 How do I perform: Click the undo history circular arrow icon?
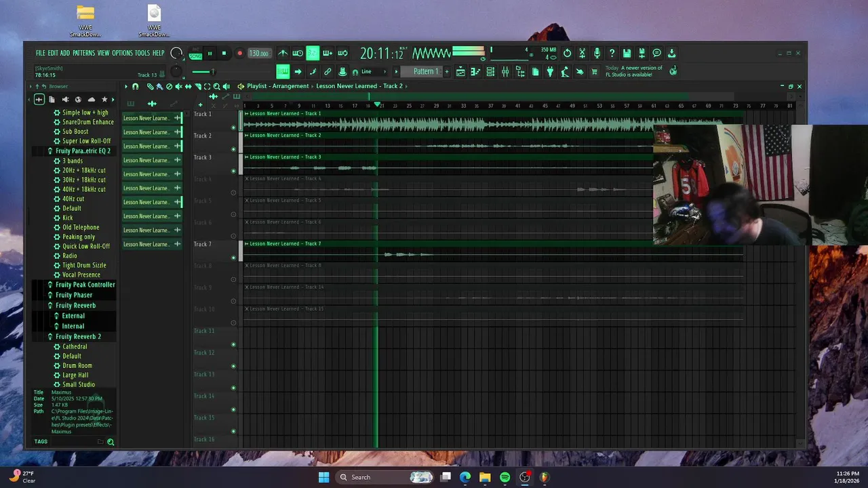567,53
